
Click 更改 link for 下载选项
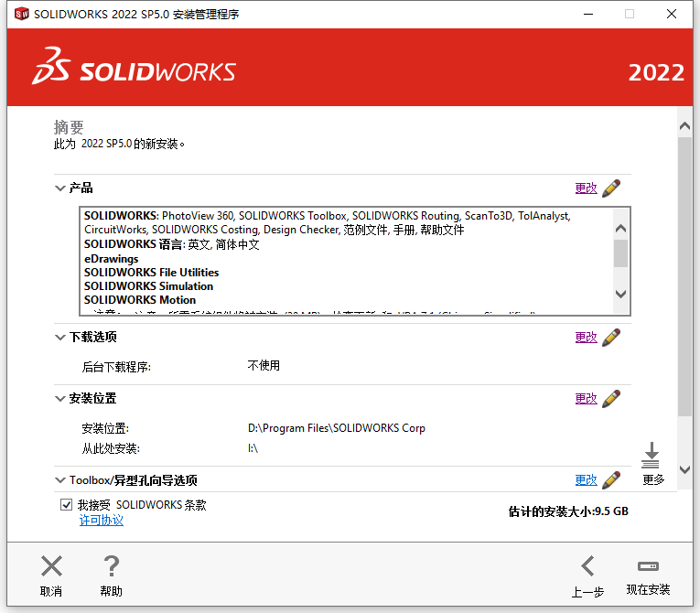587,338
